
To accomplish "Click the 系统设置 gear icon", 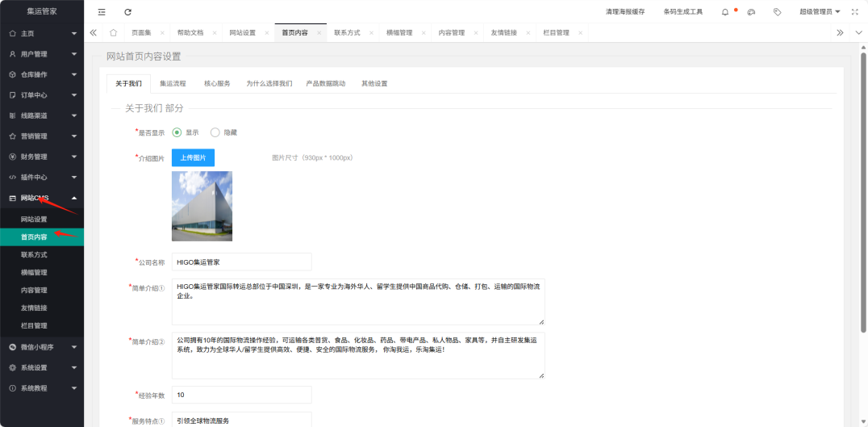I will 13,368.
